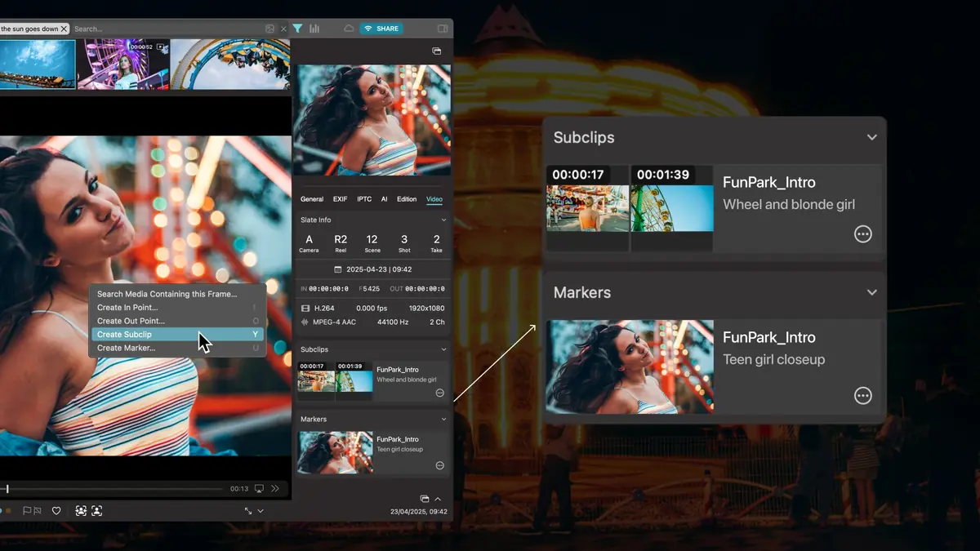Click the cloud sync icon in the toolbar
The height and width of the screenshot is (551, 980).
coord(349,28)
